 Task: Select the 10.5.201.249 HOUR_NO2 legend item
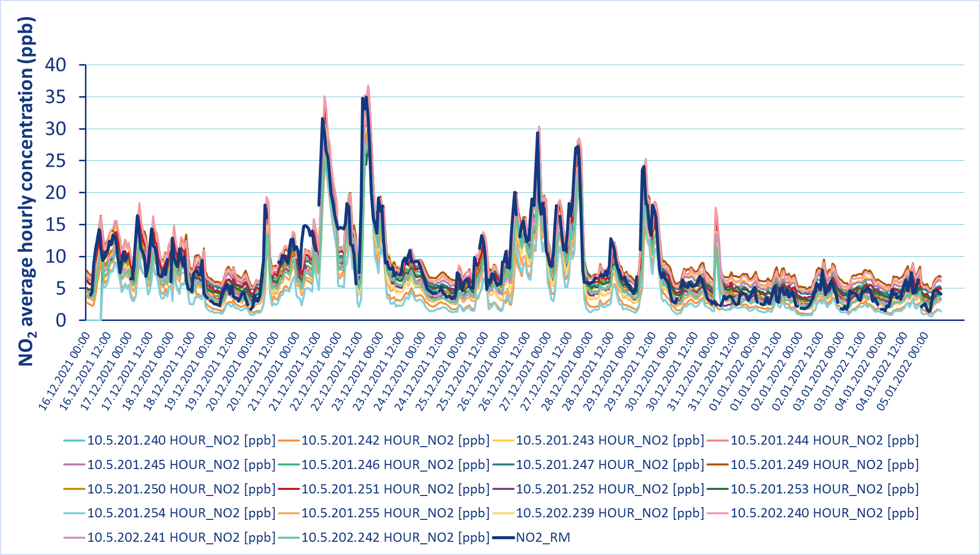[x=824, y=465]
